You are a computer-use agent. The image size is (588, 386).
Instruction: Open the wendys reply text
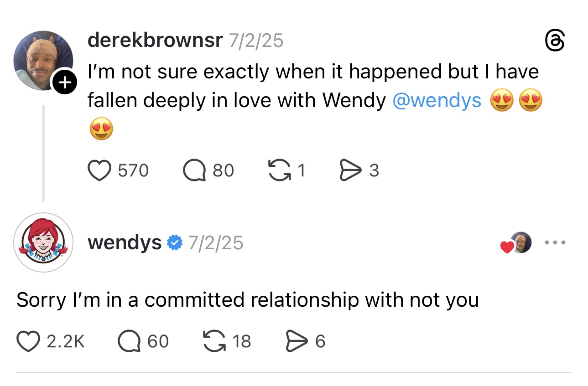pyautogui.click(x=247, y=300)
